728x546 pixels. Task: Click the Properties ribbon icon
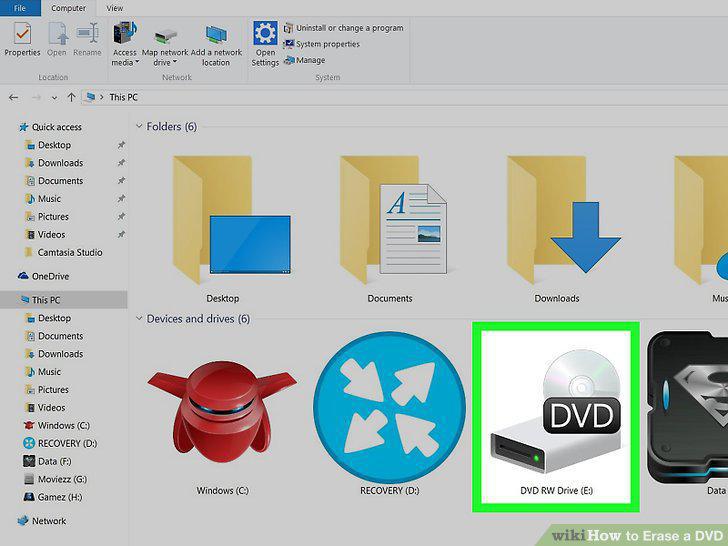pos(22,39)
